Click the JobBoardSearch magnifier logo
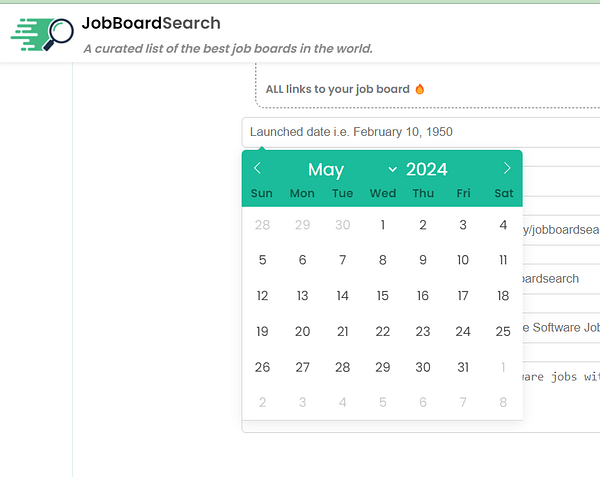Image resolution: width=600 pixels, height=477 pixels. click(x=42, y=34)
